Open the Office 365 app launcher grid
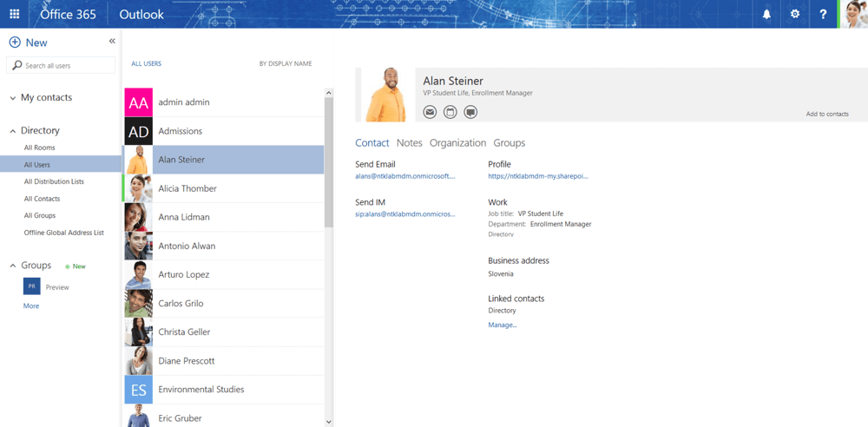868x427 pixels. coord(15,14)
